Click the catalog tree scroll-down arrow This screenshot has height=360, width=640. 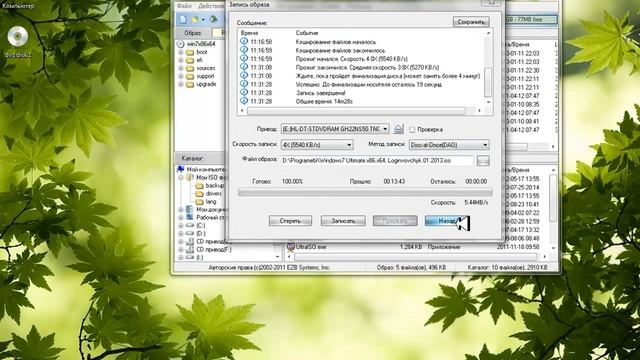tap(278, 257)
